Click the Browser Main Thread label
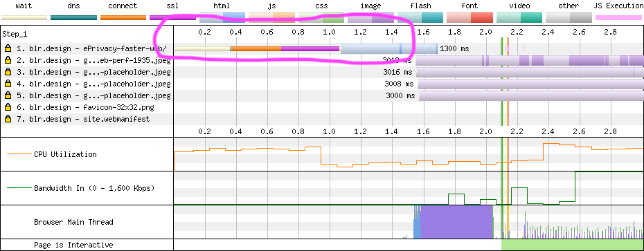Screen dimensions: 644x251 (73, 222)
